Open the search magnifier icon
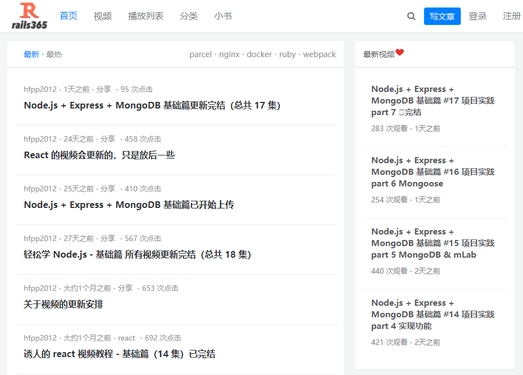The height and width of the screenshot is (375, 523). (411, 16)
